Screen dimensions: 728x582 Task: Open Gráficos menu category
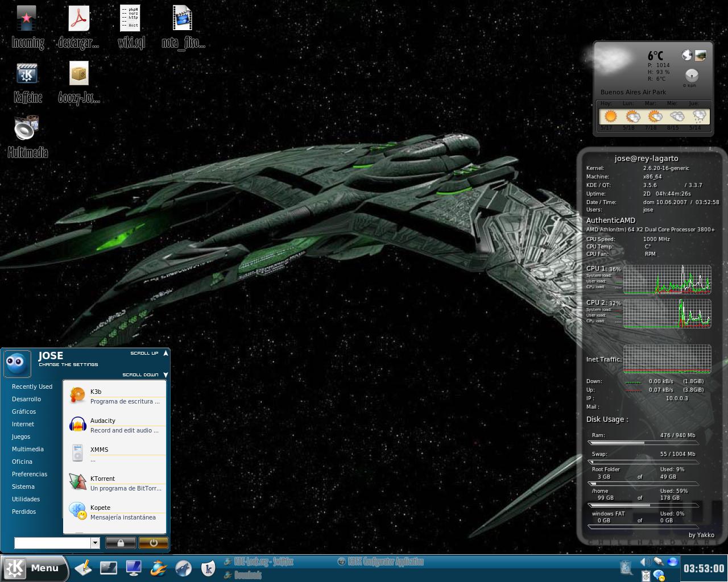coord(24,411)
